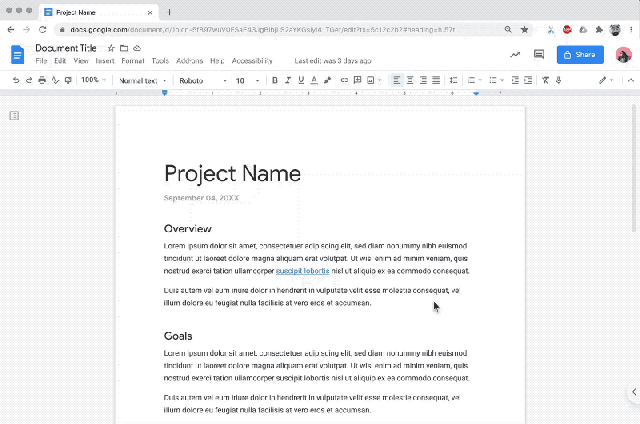Open the browser extensions puzzle icon
The width and height of the screenshot is (640, 424).
tap(599, 29)
